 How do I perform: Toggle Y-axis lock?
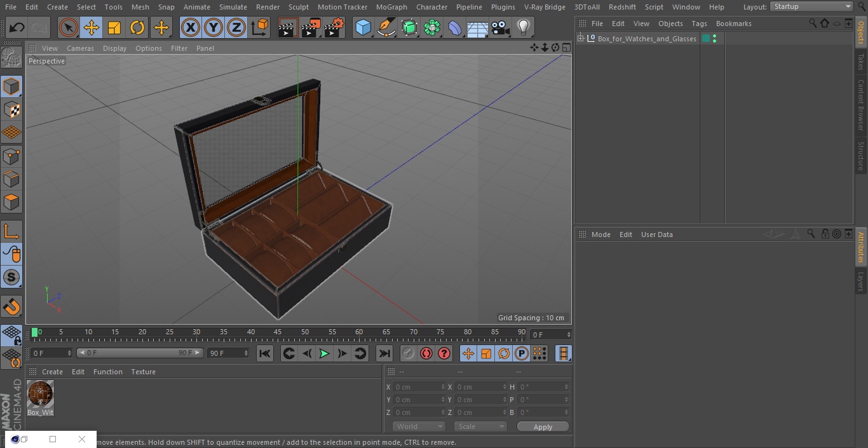coord(213,28)
